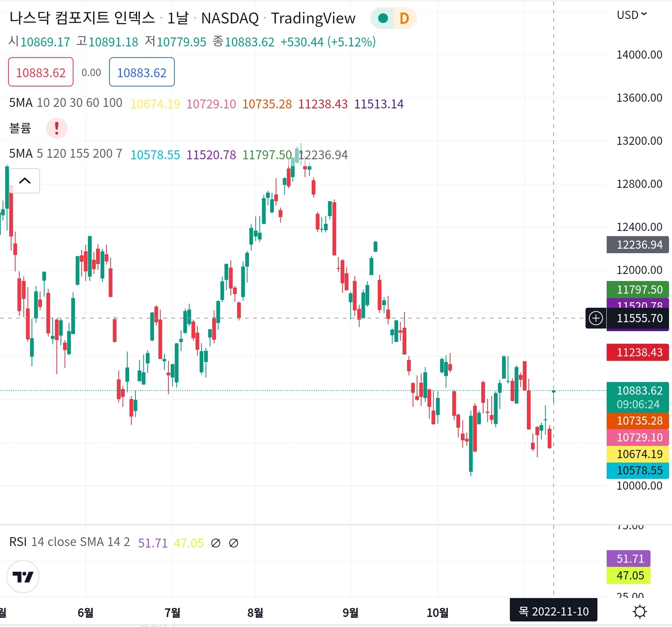
Task: Click the green 11797.50 legend value
Action: pos(267,155)
